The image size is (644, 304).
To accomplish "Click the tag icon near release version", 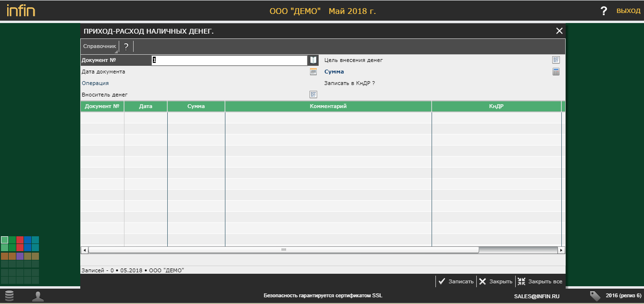I will pos(595,296).
